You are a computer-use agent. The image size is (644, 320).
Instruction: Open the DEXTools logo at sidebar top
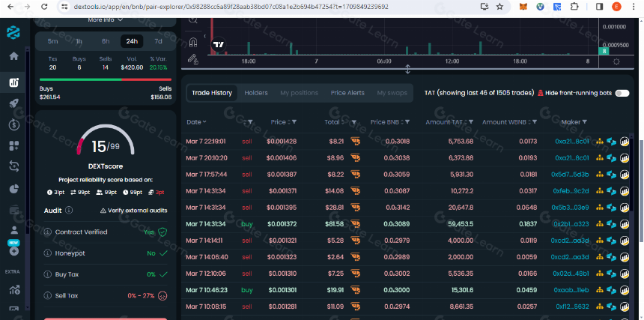pos(14,32)
